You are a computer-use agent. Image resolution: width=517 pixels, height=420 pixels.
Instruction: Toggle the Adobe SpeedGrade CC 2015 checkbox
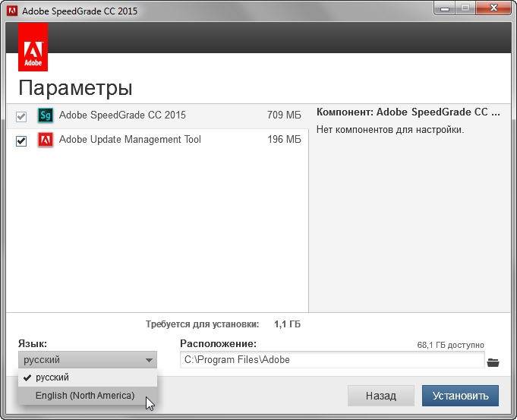(21, 116)
